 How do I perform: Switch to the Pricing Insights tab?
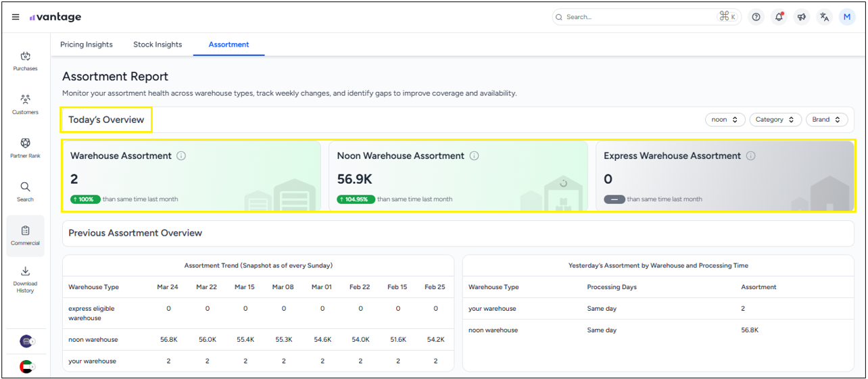click(x=87, y=45)
